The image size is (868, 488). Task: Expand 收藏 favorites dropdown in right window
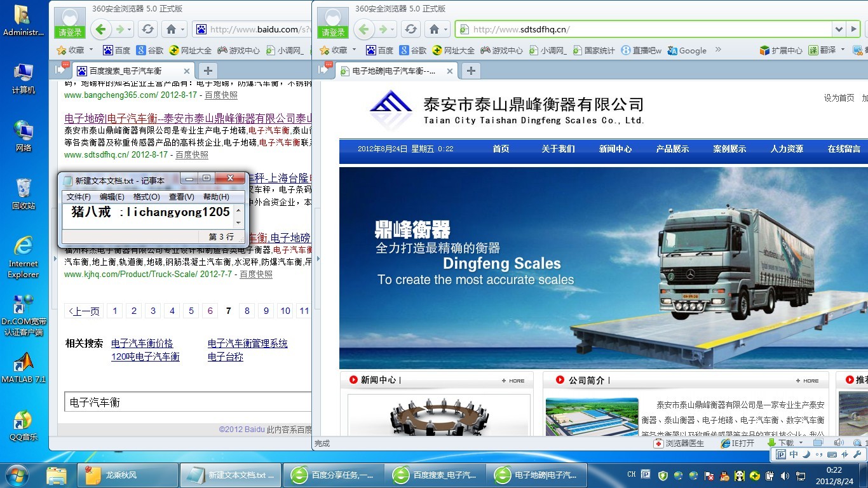coord(354,50)
